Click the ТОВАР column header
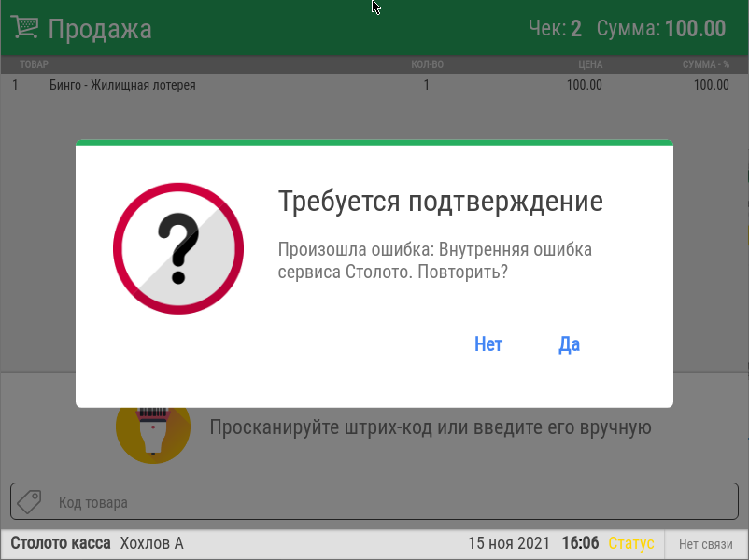 [x=34, y=64]
